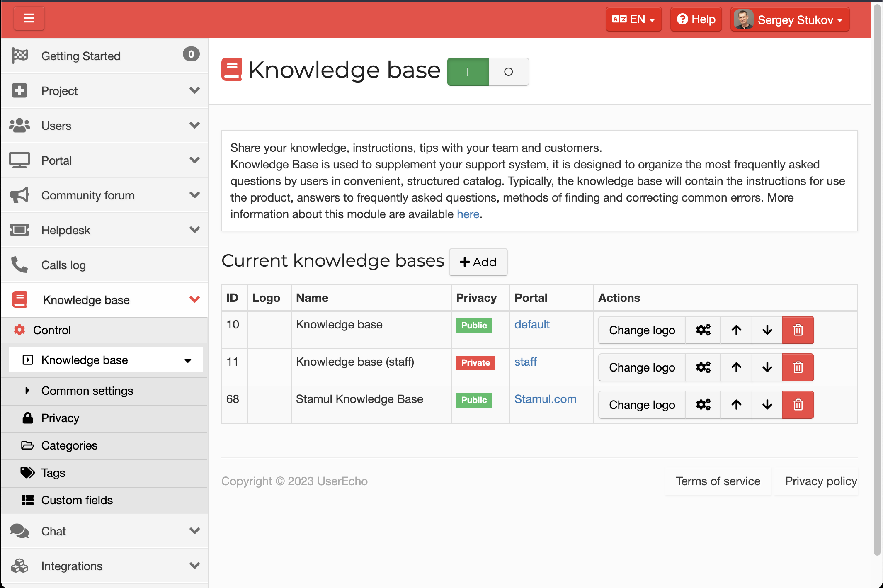This screenshot has width=883, height=588.
Task: Click the Sergey Stukov avatar image
Action: click(743, 19)
